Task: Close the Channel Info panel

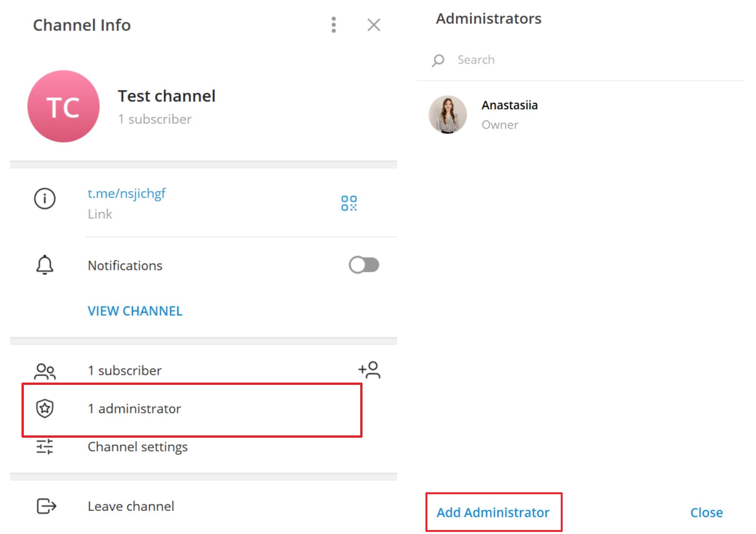Action: (x=373, y=25)
